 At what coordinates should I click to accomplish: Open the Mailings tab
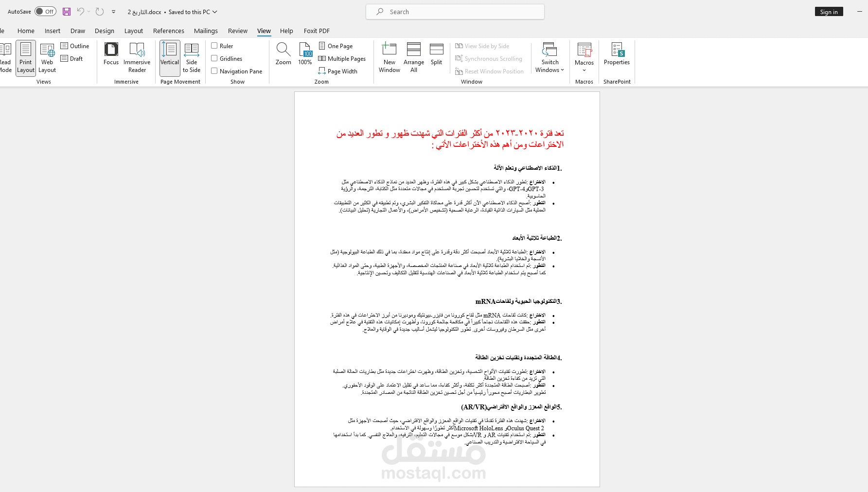click(x=206, y=31)
